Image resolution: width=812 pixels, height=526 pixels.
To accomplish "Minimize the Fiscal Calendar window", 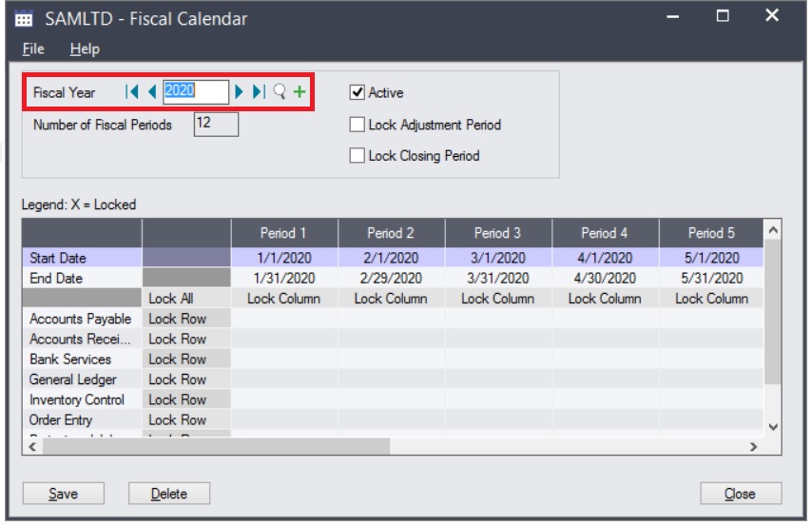I will tap(672, 16).
